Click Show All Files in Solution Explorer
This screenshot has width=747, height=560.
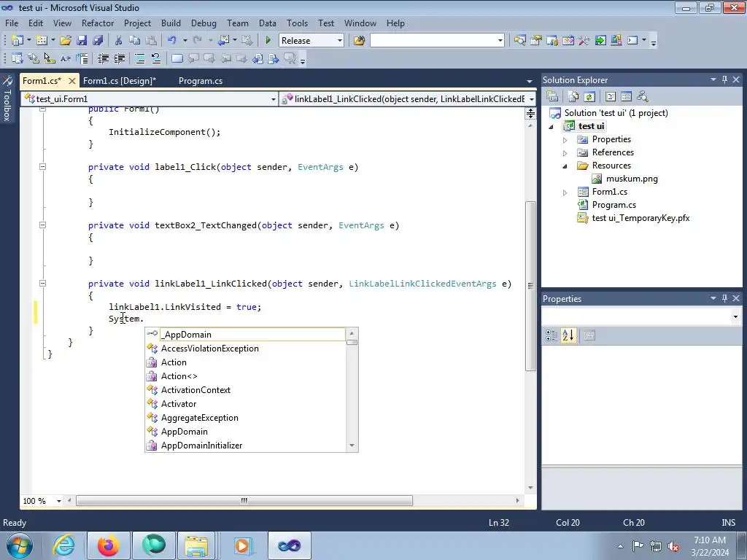point(573,97)
